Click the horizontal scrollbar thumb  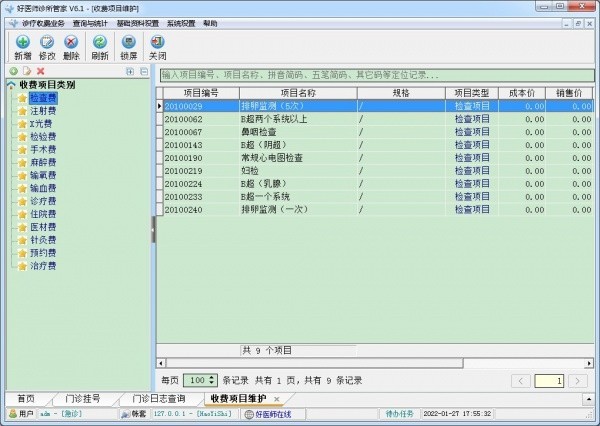tap(314, 363)
